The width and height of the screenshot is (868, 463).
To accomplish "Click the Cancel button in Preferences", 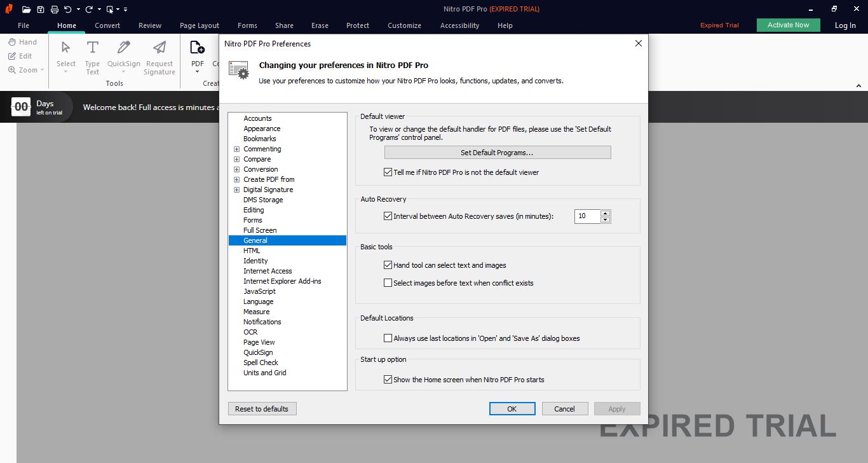I will [x=564, y=409].
